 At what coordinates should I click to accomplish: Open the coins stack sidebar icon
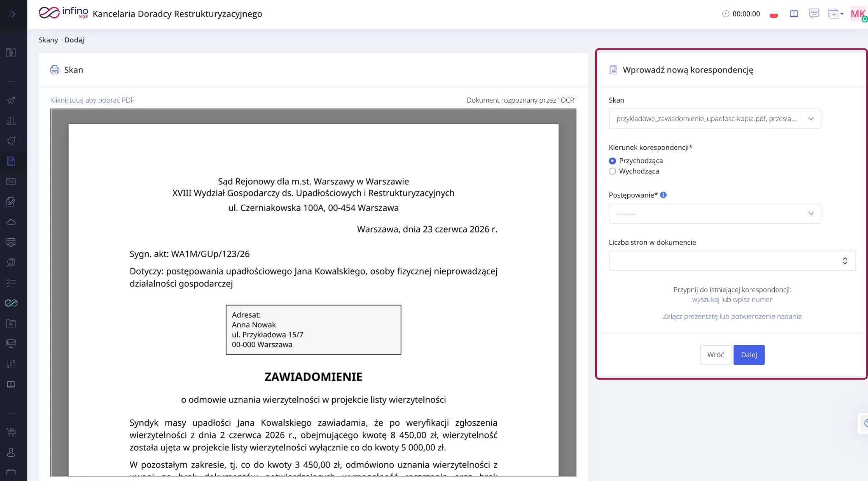point(11,263)
